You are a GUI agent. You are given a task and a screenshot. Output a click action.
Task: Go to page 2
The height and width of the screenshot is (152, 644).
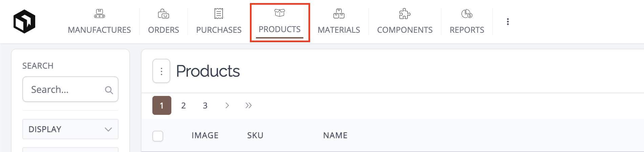pyautogui.click(x=184, y=105)
